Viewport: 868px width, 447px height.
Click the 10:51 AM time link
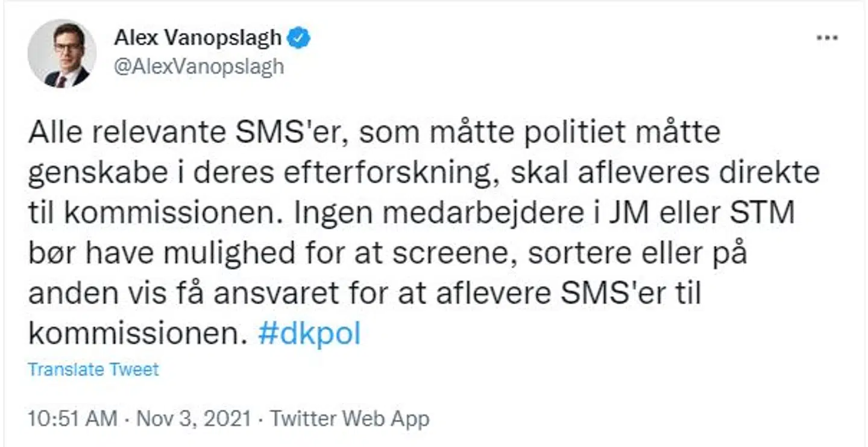72,416
